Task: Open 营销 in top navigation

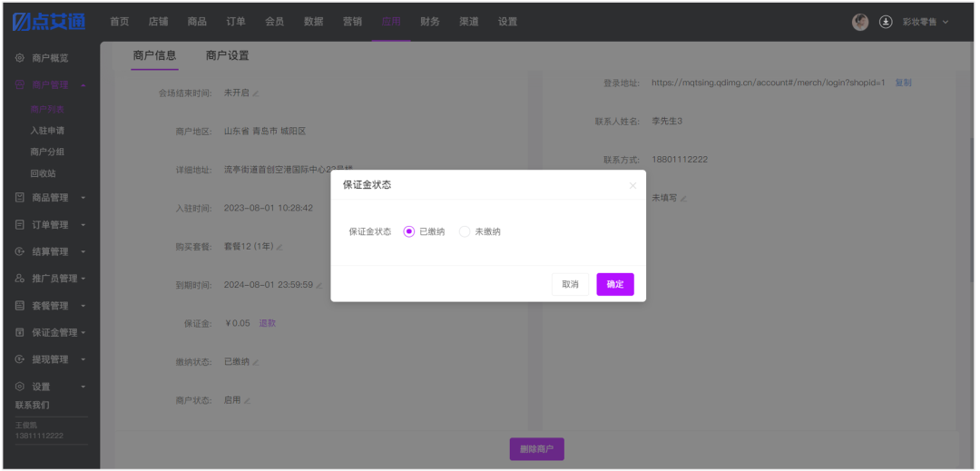Action: (352, 21)
